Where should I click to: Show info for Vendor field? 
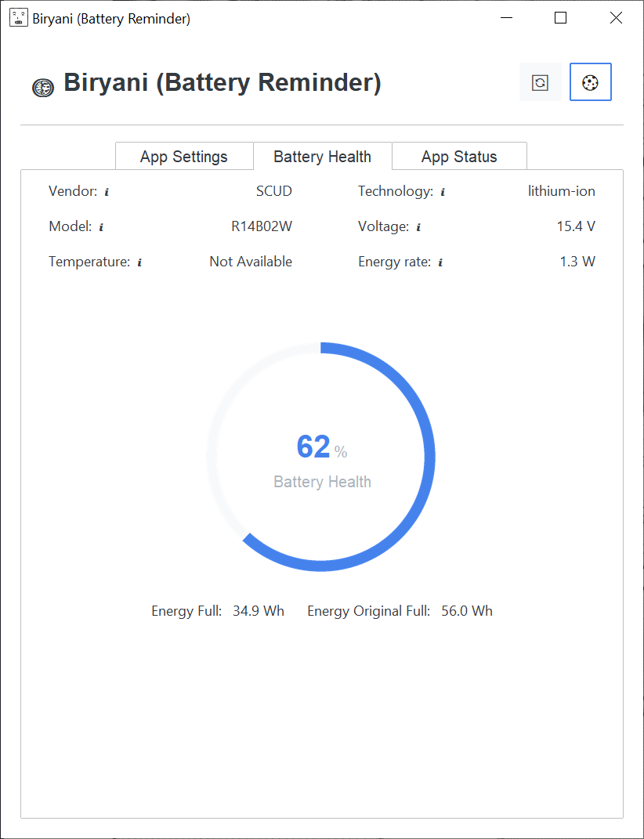[107, 192]
